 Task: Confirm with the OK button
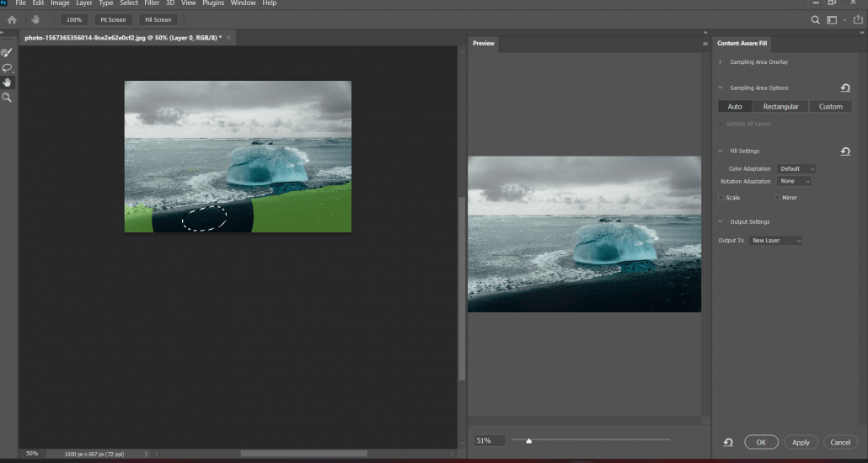(x=761, y=442)
